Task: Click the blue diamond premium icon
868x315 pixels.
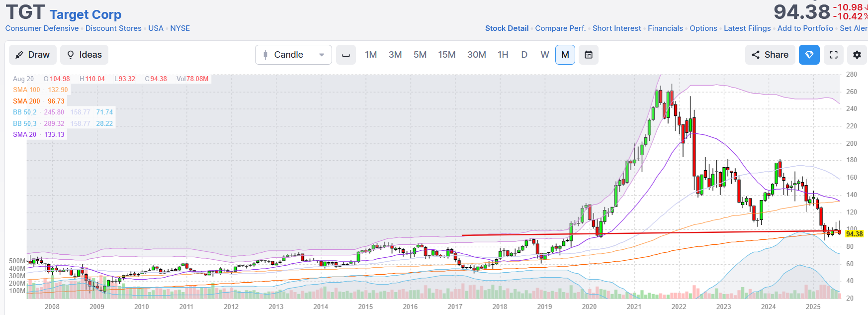Action: point(809,55)
